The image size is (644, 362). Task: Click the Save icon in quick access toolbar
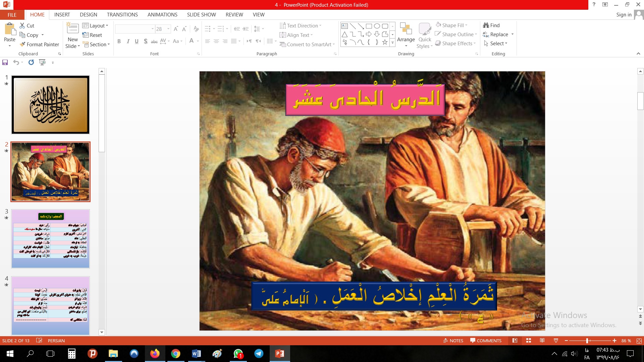click(x=5, y=62)
